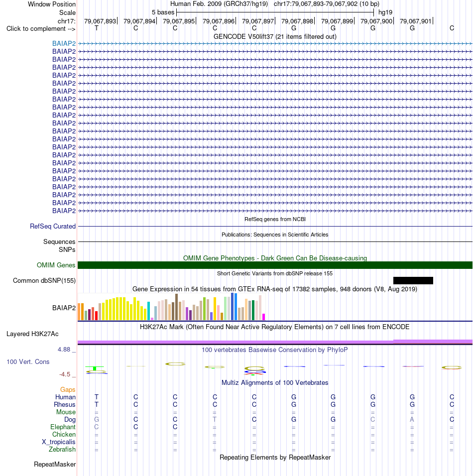Click the X_tropicalis species row label

pos(59,442)
